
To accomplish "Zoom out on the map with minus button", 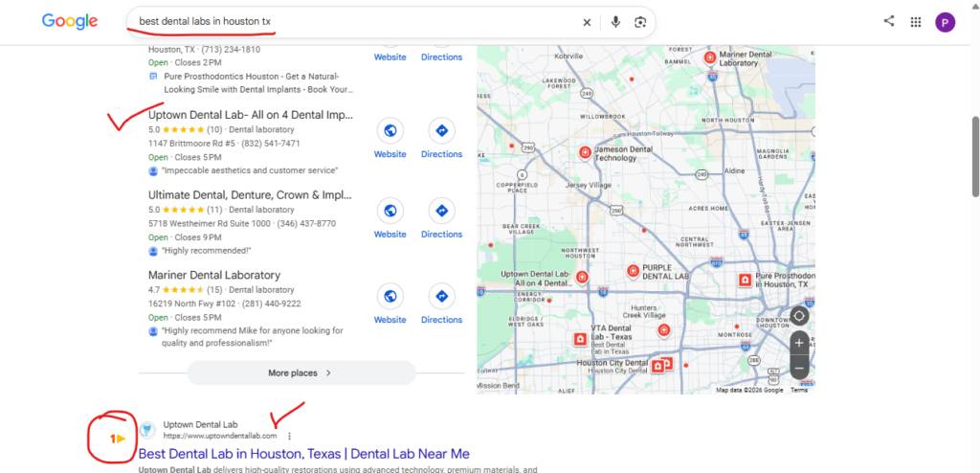I will coord(799,368).
